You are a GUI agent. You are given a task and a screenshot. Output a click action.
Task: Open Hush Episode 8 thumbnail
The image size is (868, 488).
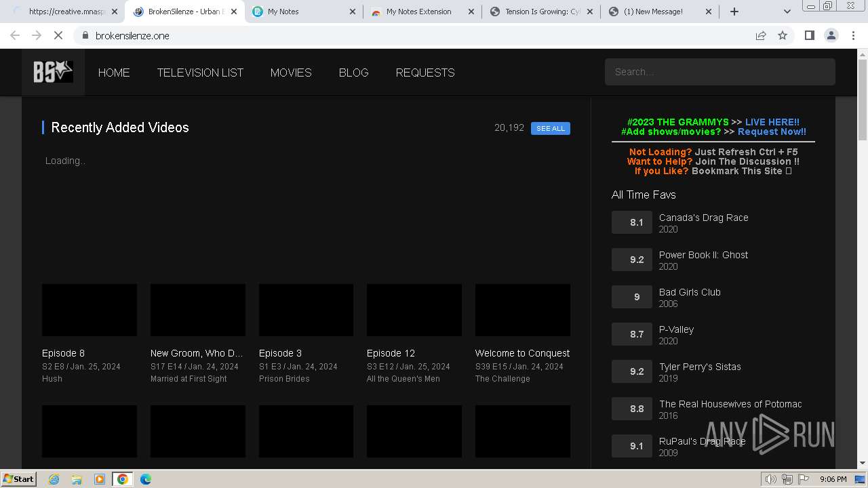[x=90, y=310]
